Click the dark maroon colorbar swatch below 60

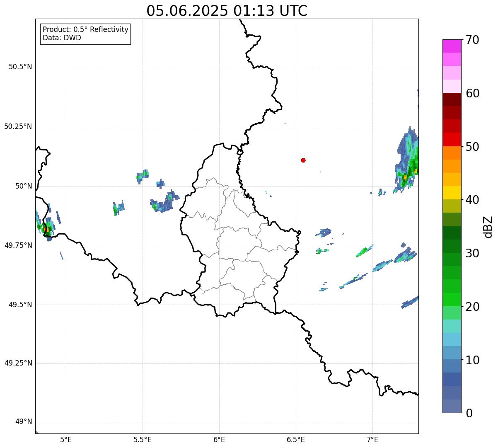tap(452, 99)
